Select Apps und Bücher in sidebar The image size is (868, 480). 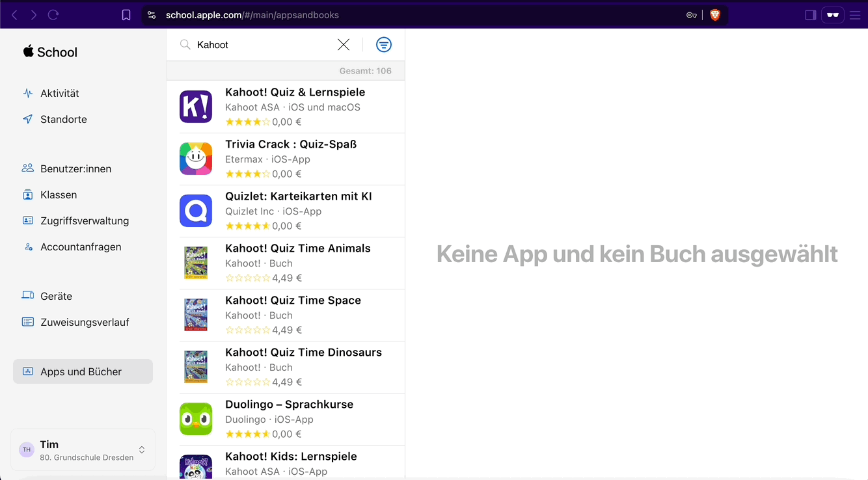point(83,371)
